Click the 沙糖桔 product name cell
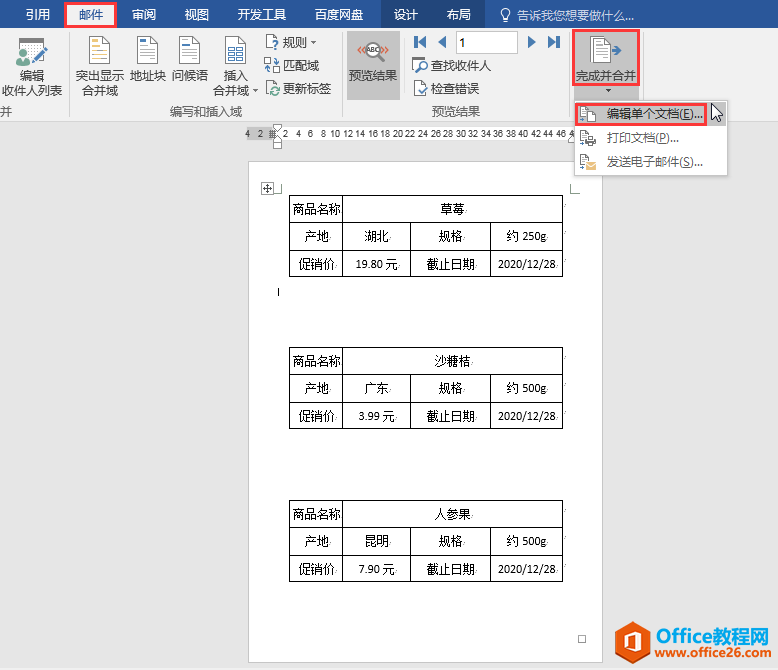Screen dimensions: 778x670 [452, 361]
